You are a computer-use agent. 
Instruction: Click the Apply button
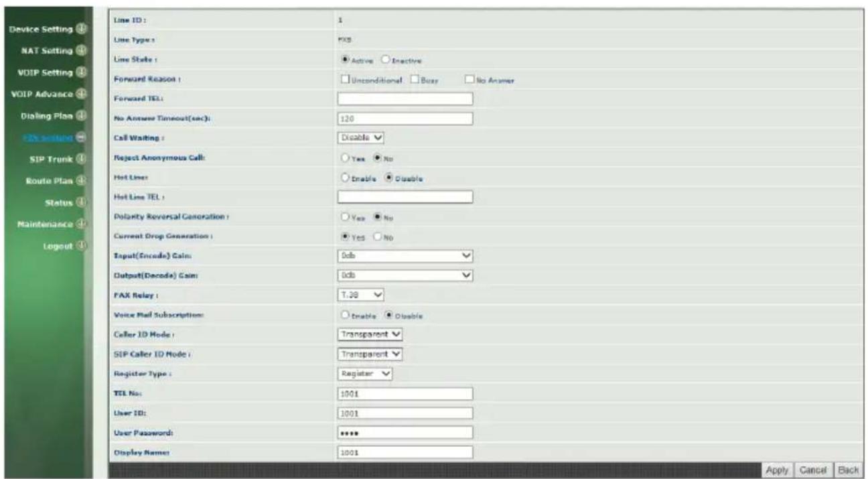pyautogui.click(x=777, y=470)
